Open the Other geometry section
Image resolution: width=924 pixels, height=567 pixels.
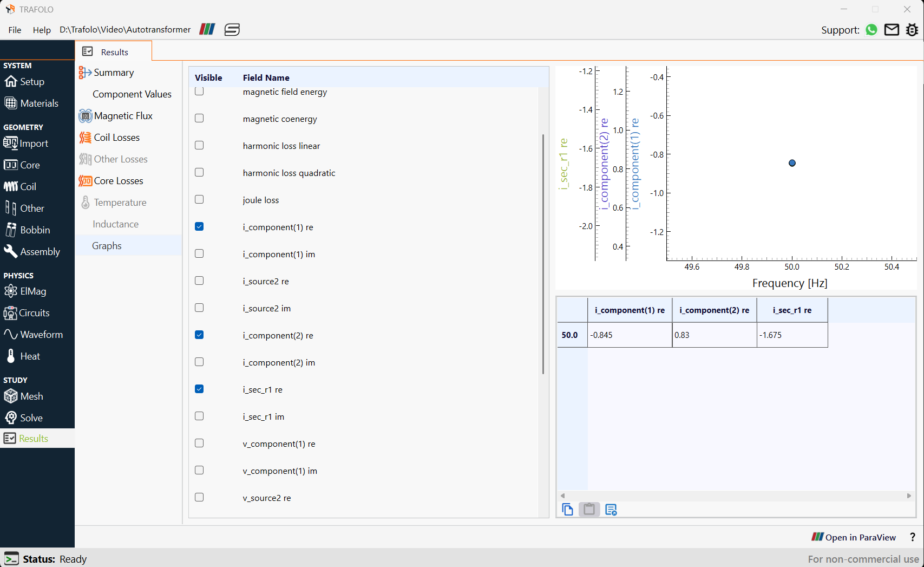click(24, 208)
